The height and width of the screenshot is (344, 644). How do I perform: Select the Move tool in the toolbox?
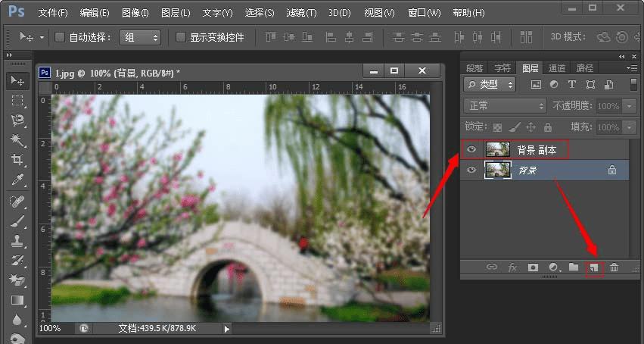coord(17,81)
